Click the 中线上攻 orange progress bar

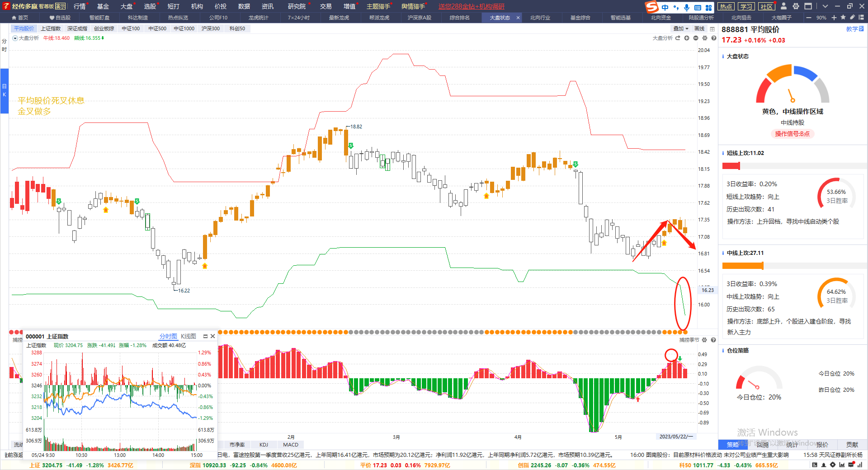pyautogui.click(x=743, y=266)
